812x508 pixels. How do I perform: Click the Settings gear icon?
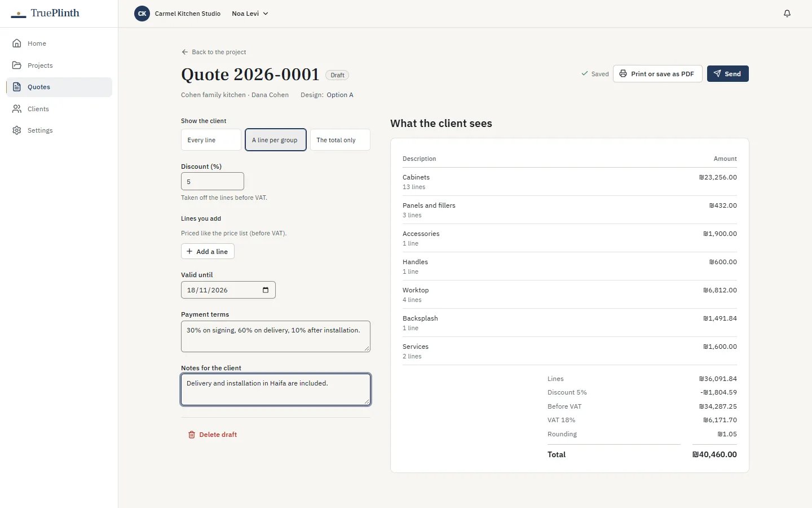coord(17,130)
